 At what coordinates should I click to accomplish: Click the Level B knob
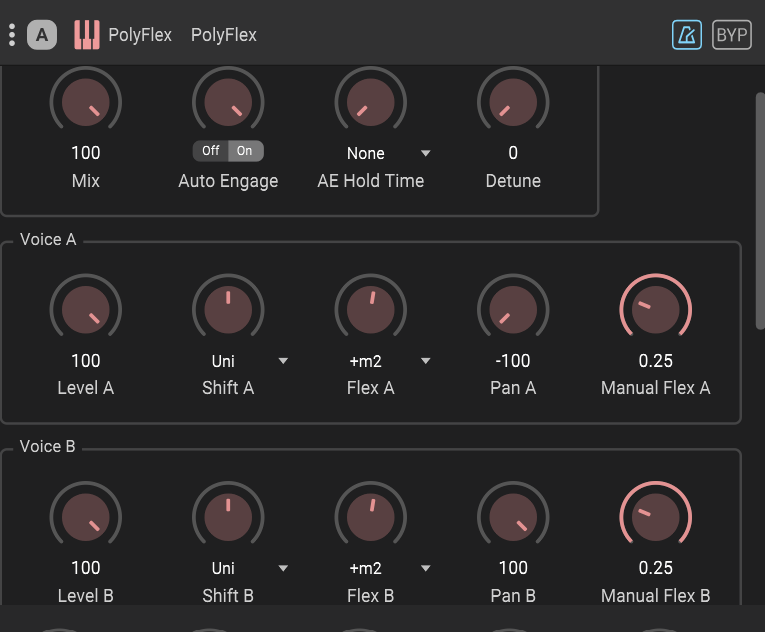pyautogui.click(x=86, y=517)
